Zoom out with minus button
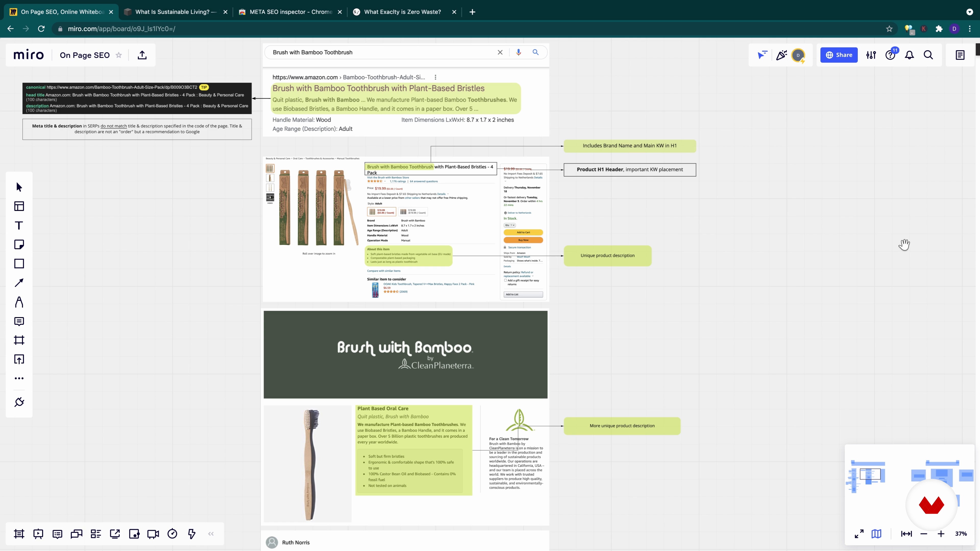Image resolution: width=980 pixels, height=551 pixels. point(924,534)
